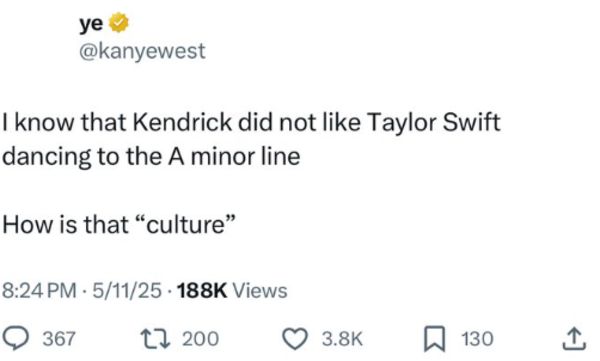Click the 8:24 PM timestamp
600x361 pixels.
pos(39,291)
